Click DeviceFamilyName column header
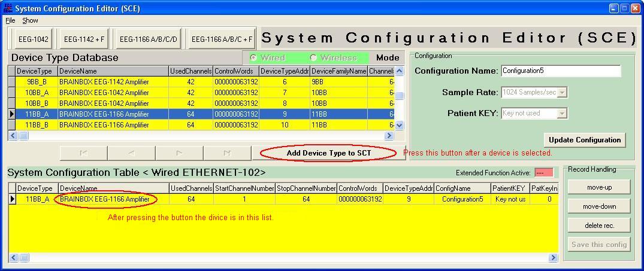 (339, 71)
